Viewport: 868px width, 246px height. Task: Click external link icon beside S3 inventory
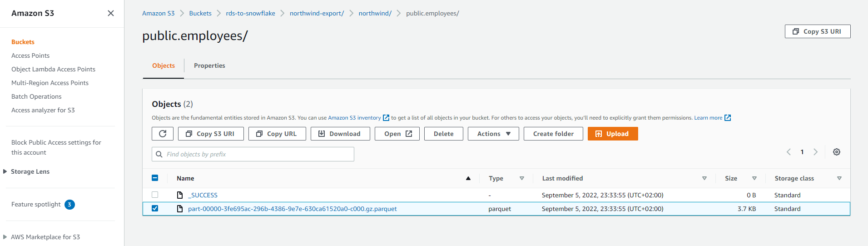(x=386, y=118)
